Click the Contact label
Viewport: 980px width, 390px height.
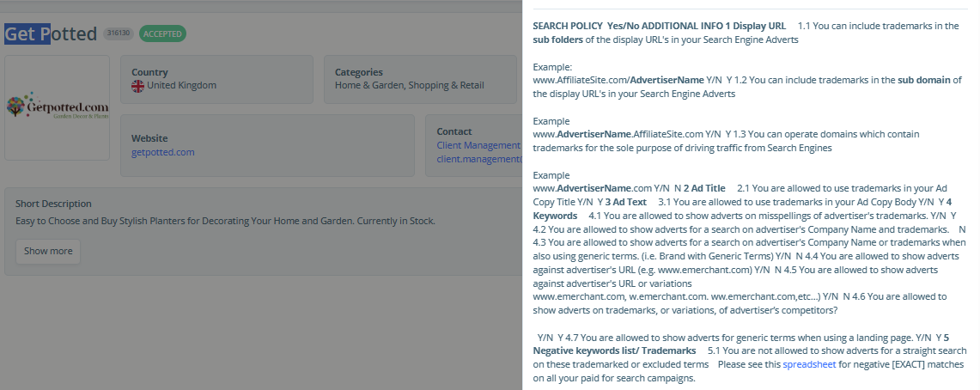click(x=454, y=131)
